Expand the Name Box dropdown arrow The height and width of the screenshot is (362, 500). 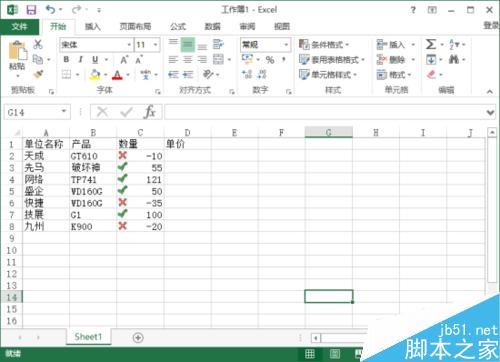tap(64, 112)
